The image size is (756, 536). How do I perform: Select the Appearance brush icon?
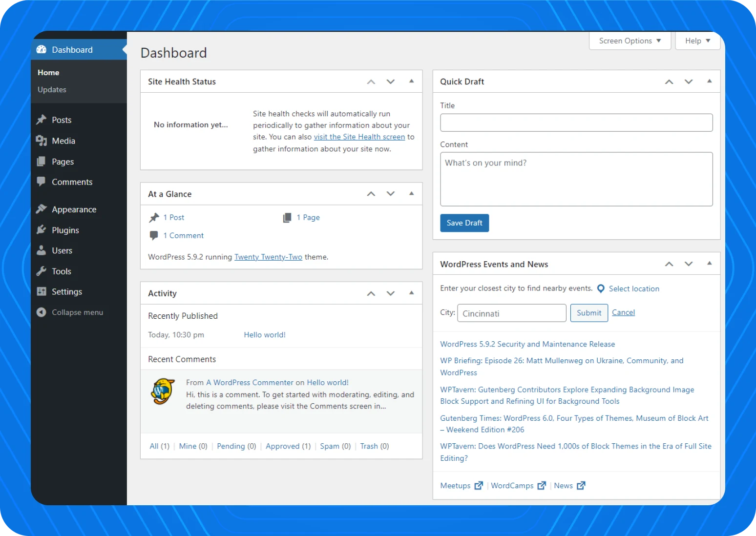click(41, 209)
